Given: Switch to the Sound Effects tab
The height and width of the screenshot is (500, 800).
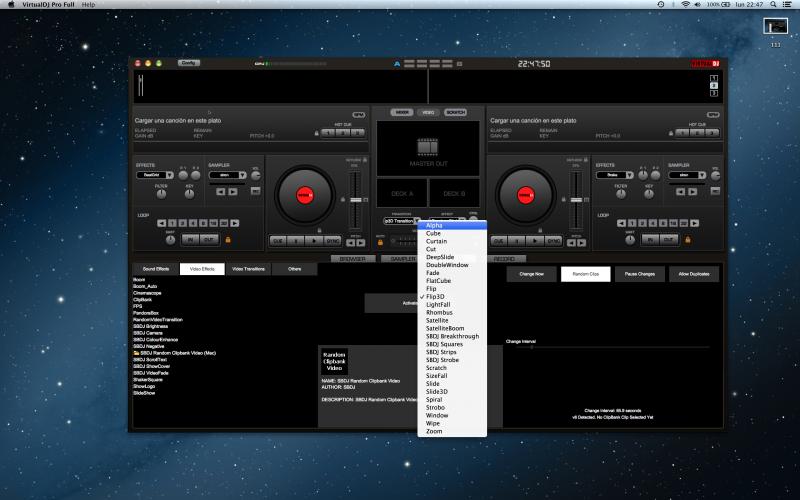Looking at the screenshot, I should click(156, 269).
